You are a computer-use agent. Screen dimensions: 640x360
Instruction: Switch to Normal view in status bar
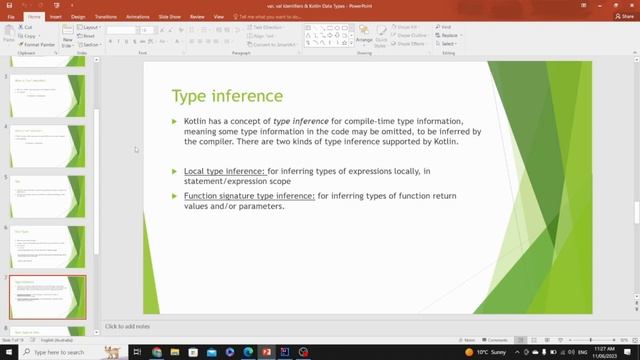pyautogui.click(x=520, y=340)
